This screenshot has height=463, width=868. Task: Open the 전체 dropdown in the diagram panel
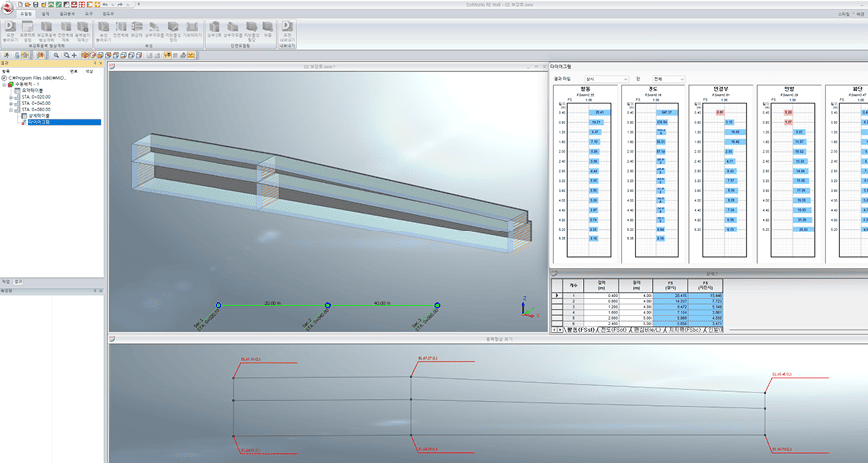coord(666,78)
